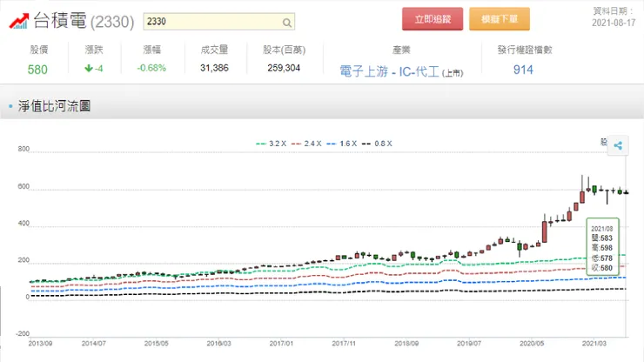Click the capital value 259,304

pos(284,68)
